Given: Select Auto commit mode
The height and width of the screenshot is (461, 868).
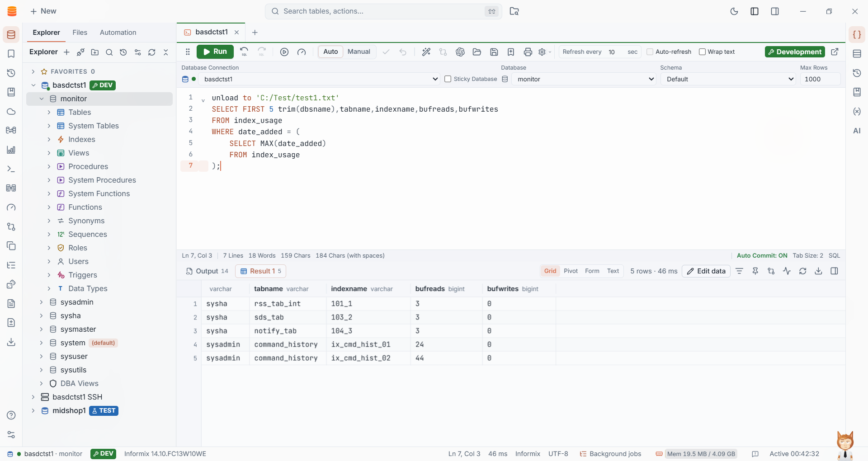Looking at the screenshot, I should coord(330,52).
